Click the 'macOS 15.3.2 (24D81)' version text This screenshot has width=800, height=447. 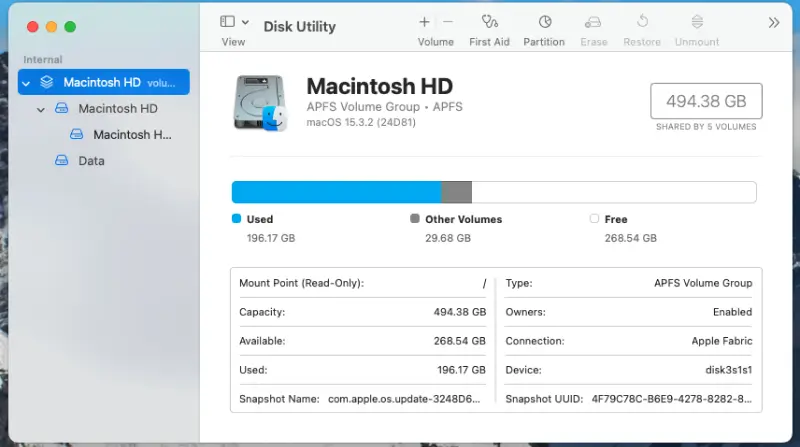[361, 122]
